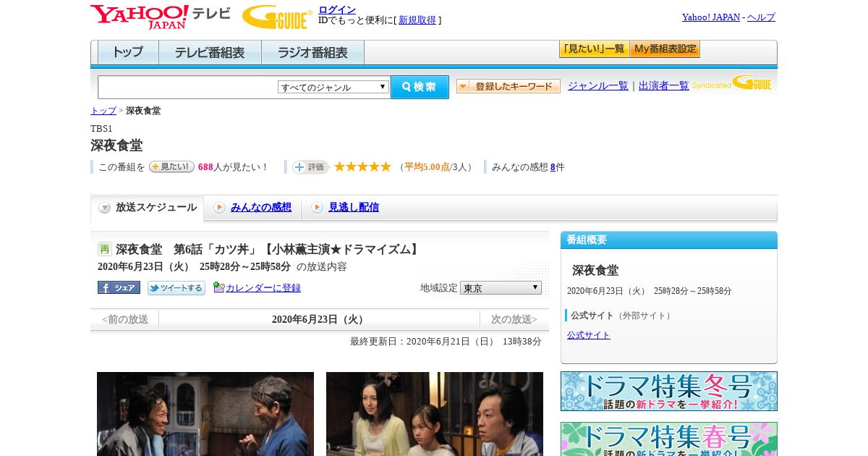Expand 登録したキーワード dropdown
This screenshot has height=456, width=868.
click(509, 86)
